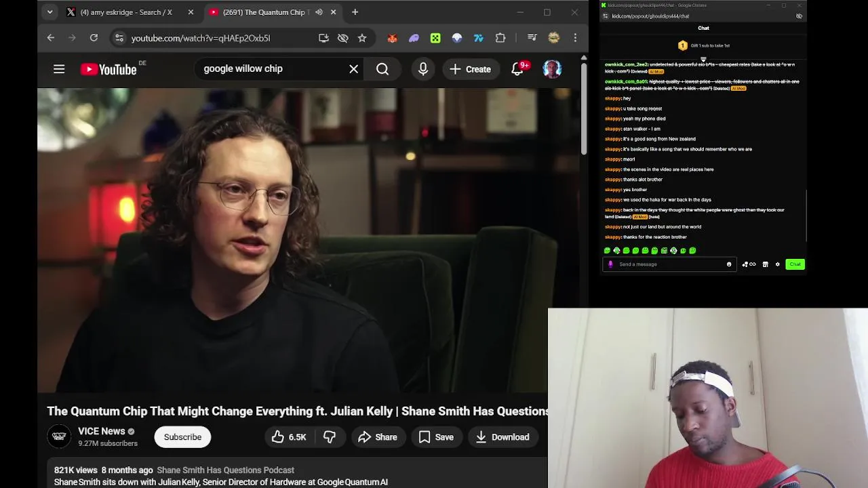Open the YouTube hamburger guide menu
Screen dimensions: 868x488
[x=59, y=68]
